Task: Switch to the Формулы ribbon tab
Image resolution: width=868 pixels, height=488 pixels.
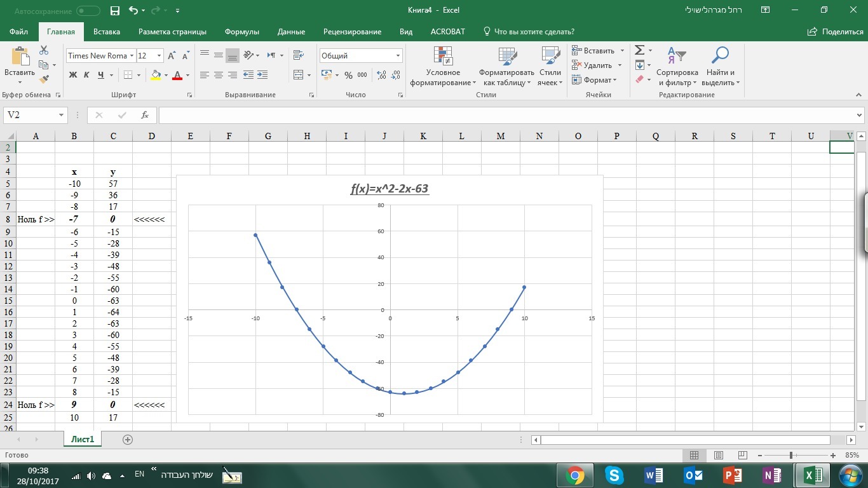Action: [242, 32]
